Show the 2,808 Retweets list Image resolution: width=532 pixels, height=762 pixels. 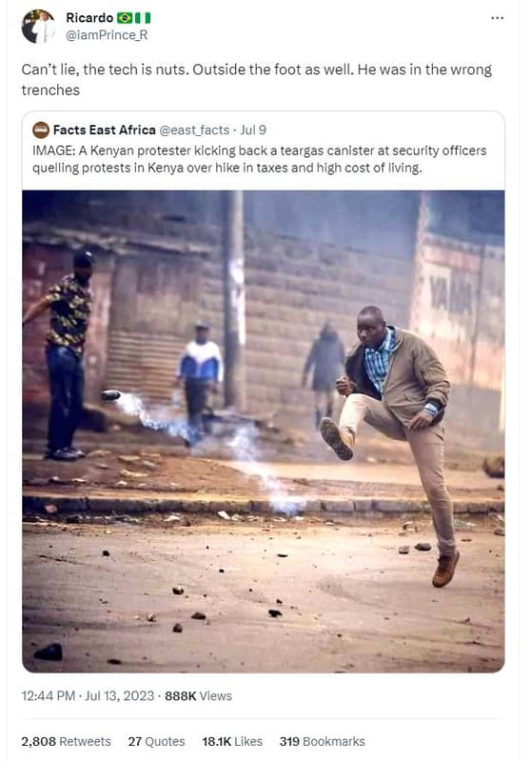point(66,742)
